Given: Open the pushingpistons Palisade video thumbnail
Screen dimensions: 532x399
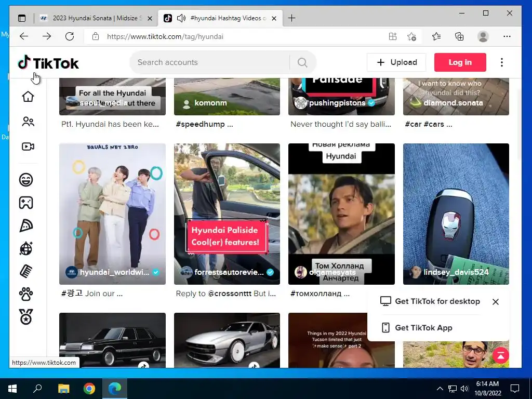Looking at the screenshot, I should [341, 97].
